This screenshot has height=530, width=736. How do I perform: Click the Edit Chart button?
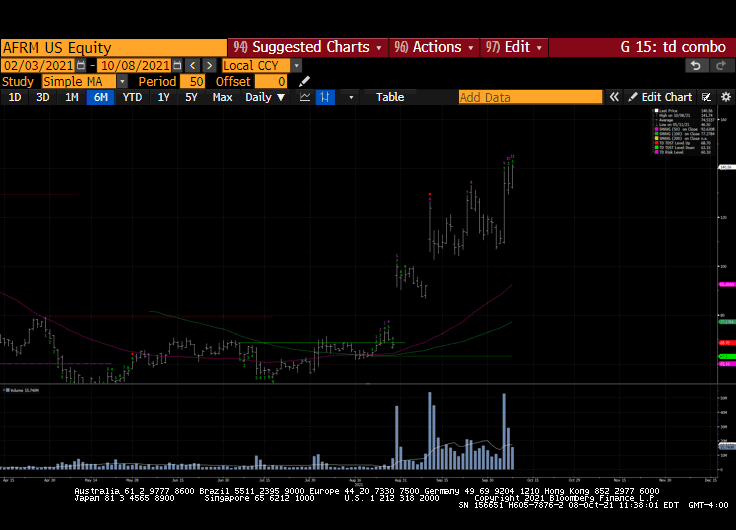click(659, 97)
